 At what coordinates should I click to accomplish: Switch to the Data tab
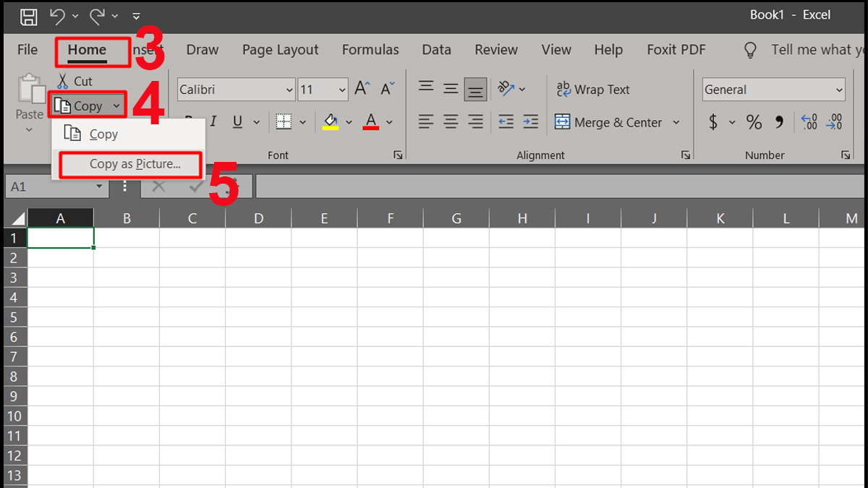[x=437, y=50]
